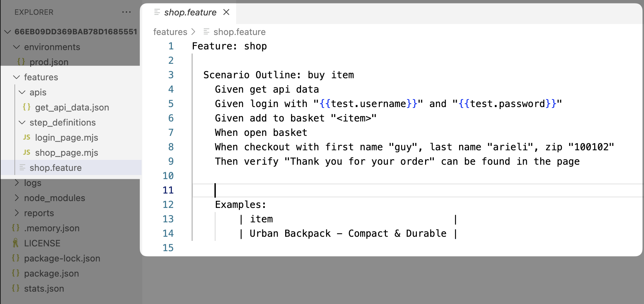The image size is (644, 304).
Task: Collapse the environments folder
Action: coord(16,47)
